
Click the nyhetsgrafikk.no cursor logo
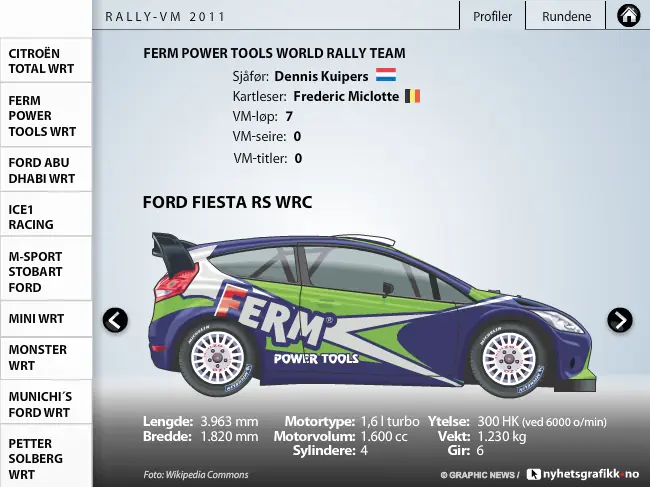coord(534,474)
